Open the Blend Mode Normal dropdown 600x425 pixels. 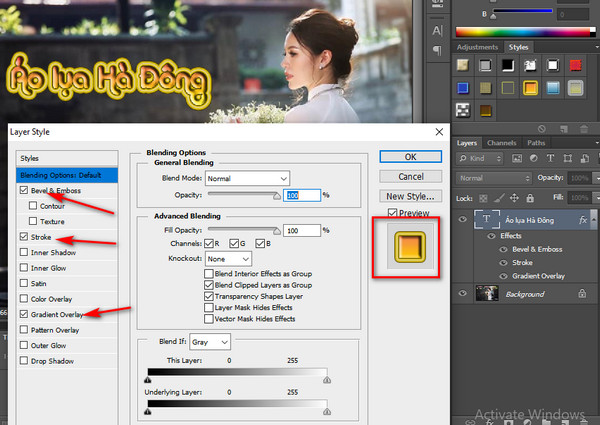[247, 178]
